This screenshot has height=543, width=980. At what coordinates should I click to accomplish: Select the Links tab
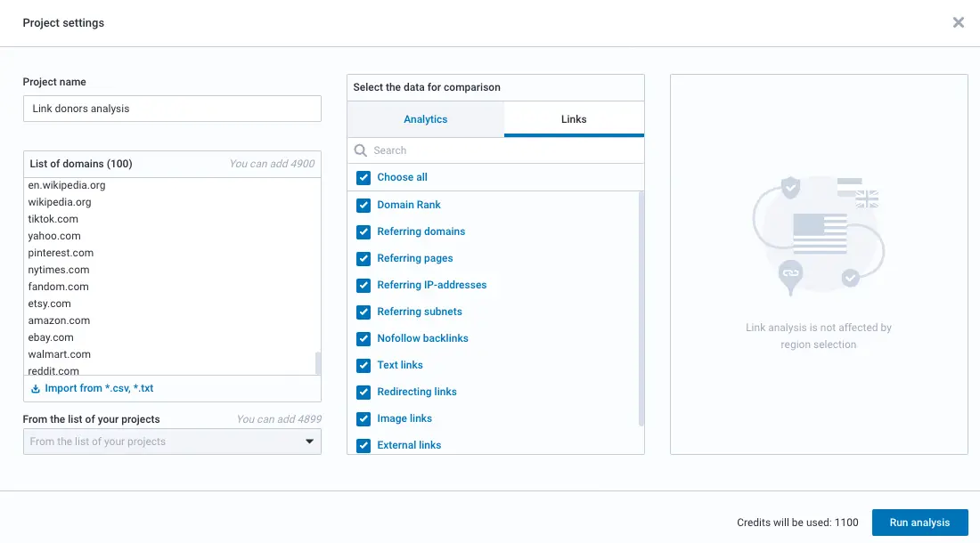click(574, 119)
